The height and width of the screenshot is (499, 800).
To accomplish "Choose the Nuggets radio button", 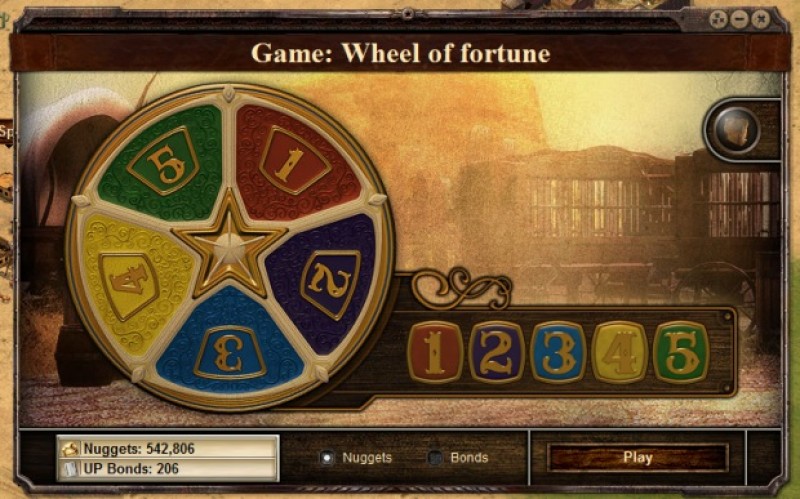I will tap(327, 458).
